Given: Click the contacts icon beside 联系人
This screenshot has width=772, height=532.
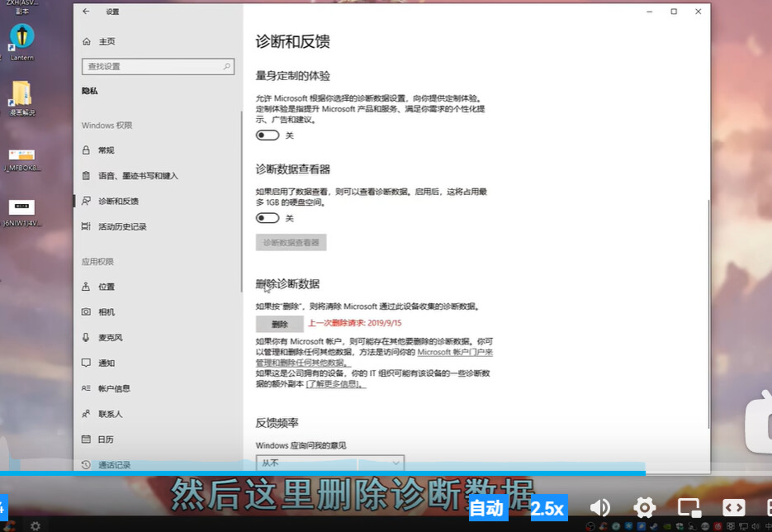Looking at the screenshot, I should point(86,413).
